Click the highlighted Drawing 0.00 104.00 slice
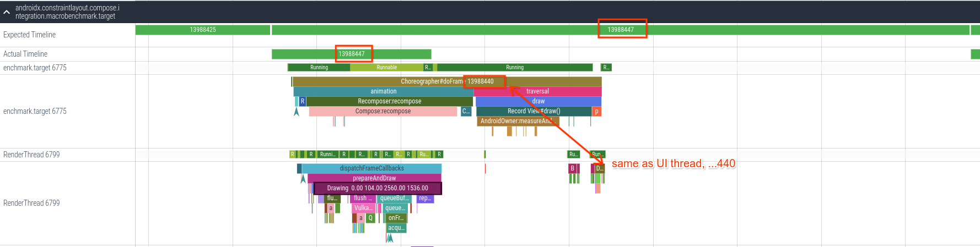 378,188
